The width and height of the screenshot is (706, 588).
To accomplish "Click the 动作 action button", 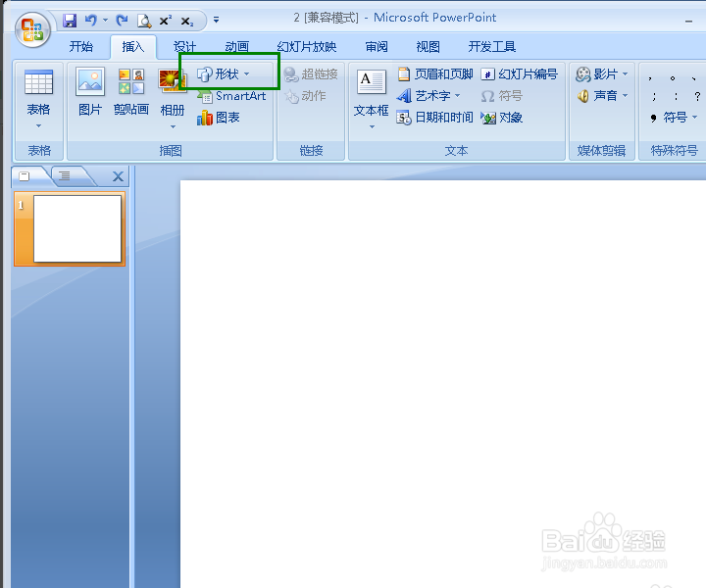I will point(305,96).
